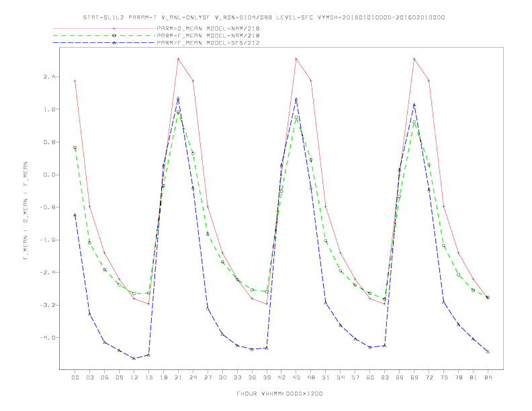
Task: Click x-axis tick label 33
Action: point(237,377)
